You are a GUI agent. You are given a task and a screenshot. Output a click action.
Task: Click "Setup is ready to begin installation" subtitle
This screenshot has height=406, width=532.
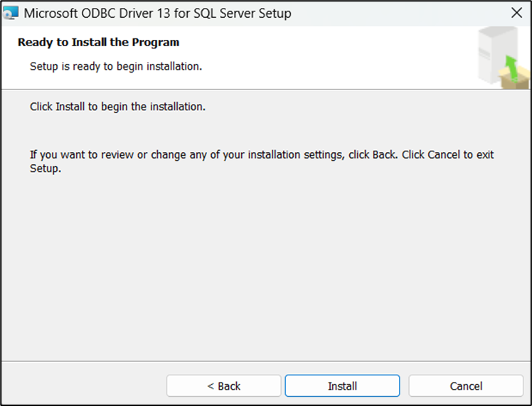tap(116, 66)
